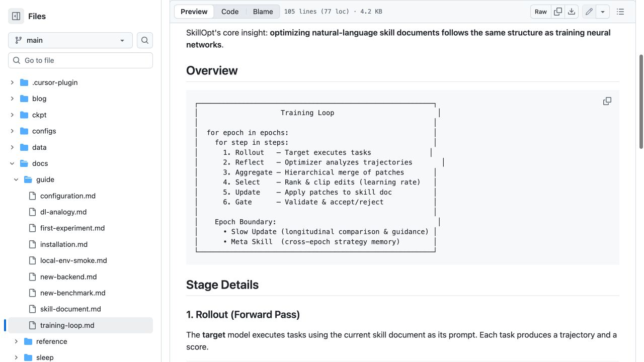
Task: Open the Raw file view
Action: click(x=541, y=12)
